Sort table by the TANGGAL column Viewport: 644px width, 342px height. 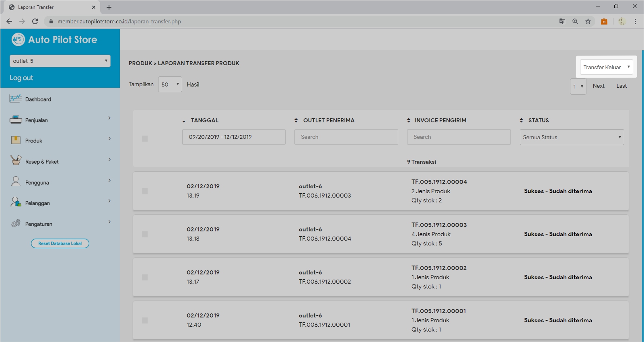pyautogui.click(x=204, y=120)
